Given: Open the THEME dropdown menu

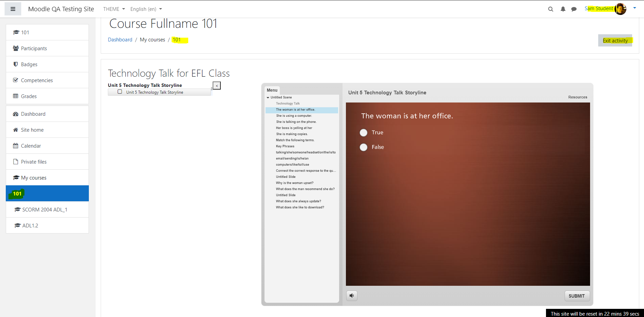Looking at the screenshot, I should coord(114,9).
